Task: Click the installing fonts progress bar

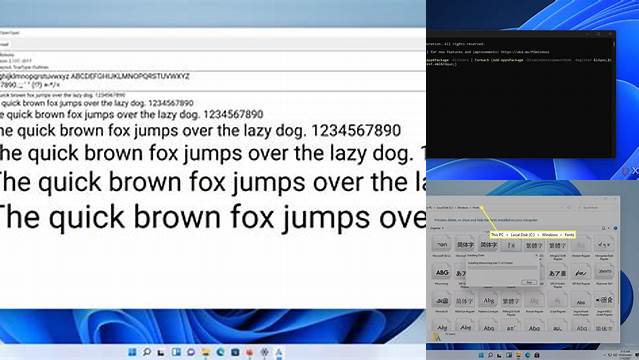Action: click(x=502, y=268)
